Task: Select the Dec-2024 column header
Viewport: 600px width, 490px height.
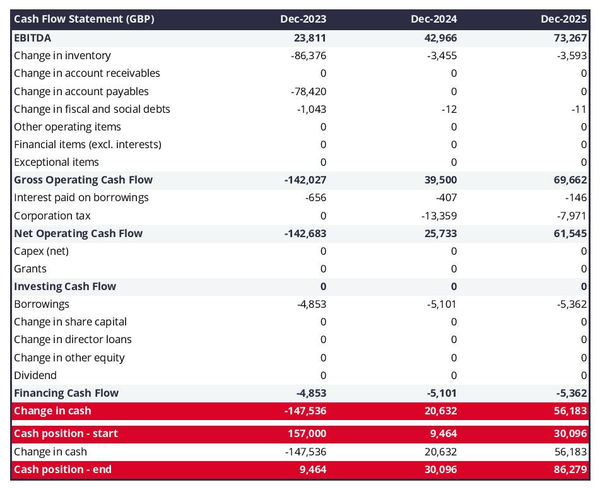Action: pyautogui.click(x=434, y=19)
